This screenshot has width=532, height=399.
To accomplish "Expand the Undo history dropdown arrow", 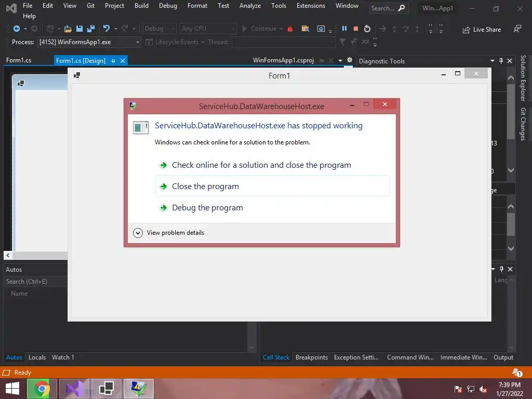I will 116,29.
